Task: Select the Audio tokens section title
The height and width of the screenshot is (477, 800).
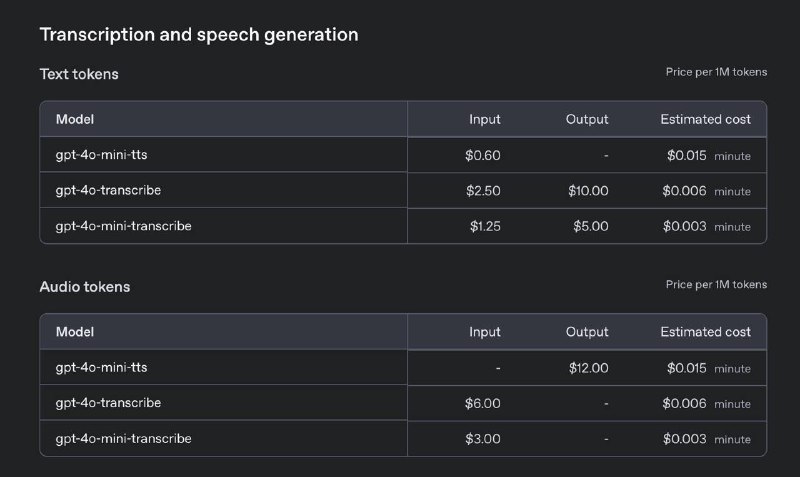Action: (x=85, y=287)
